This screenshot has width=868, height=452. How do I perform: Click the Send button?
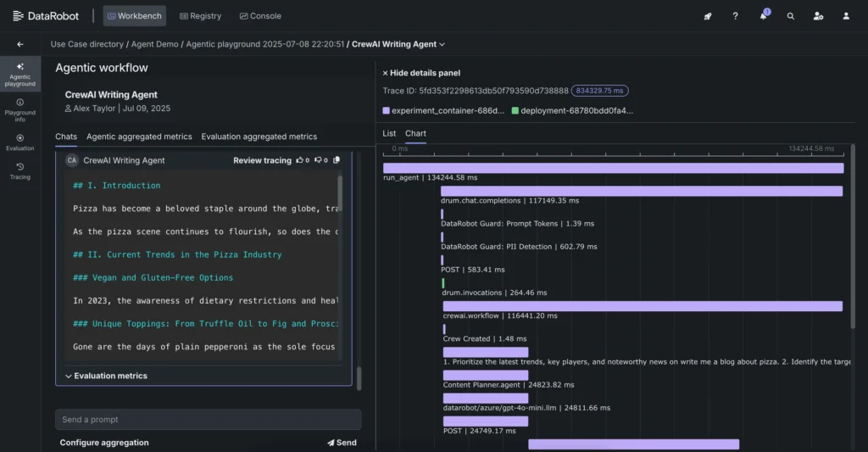(342, 443)
